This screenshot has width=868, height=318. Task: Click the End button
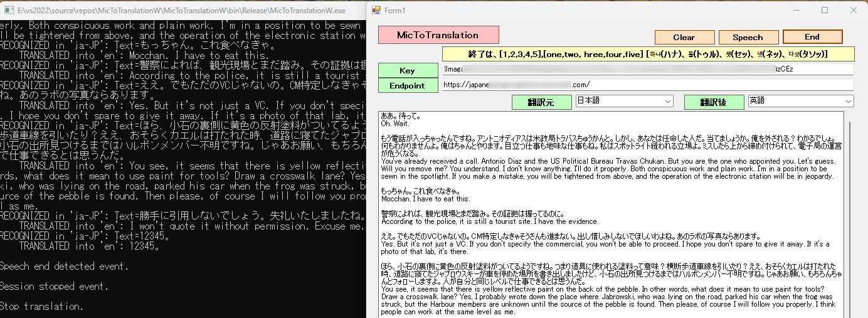[812, 36]
